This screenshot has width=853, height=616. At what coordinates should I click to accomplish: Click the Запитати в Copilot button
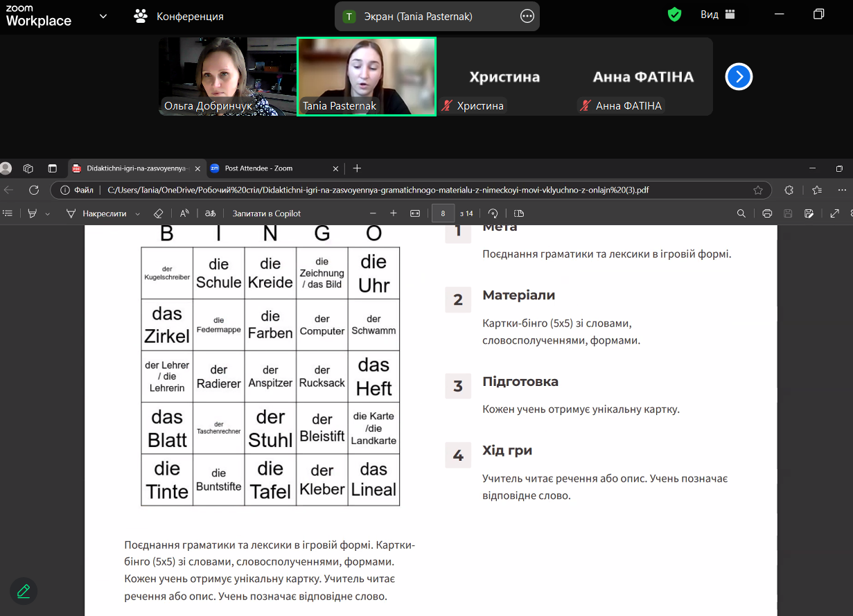click(x=267, y=213)
